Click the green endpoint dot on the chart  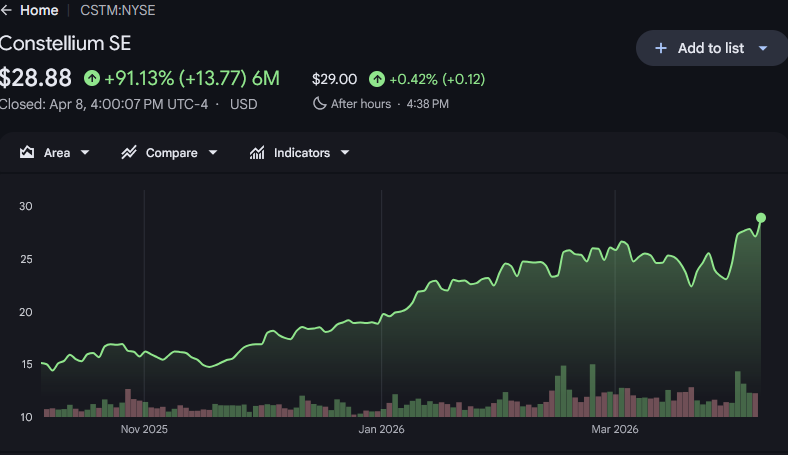pyautogui.click(x=761, y=218)
